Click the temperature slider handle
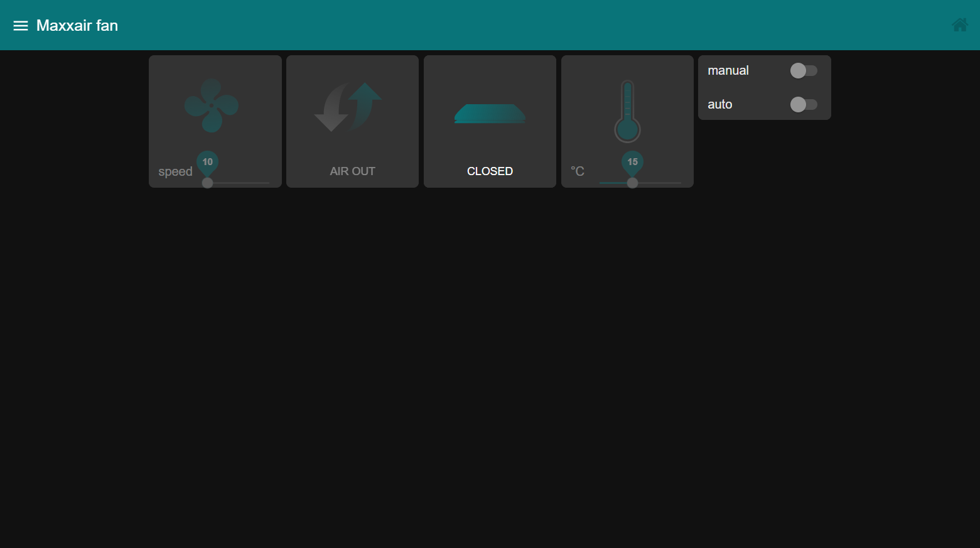 633,183
